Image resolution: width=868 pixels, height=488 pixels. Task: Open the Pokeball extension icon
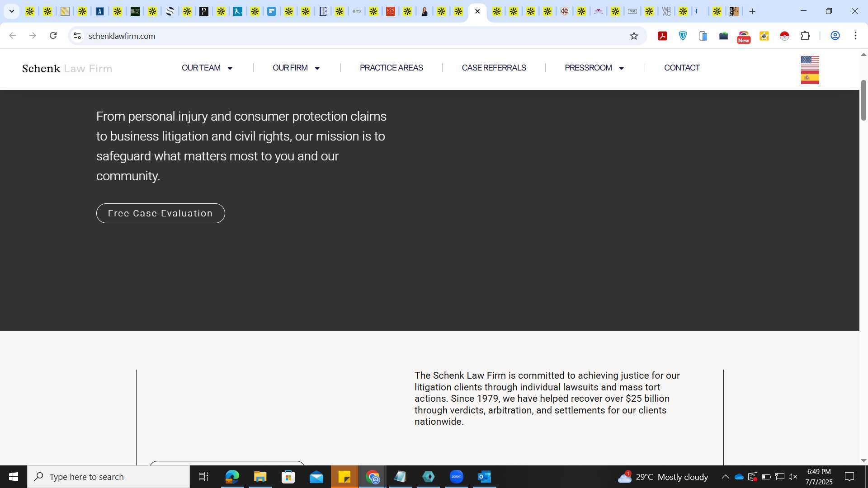tap(784, 36)
